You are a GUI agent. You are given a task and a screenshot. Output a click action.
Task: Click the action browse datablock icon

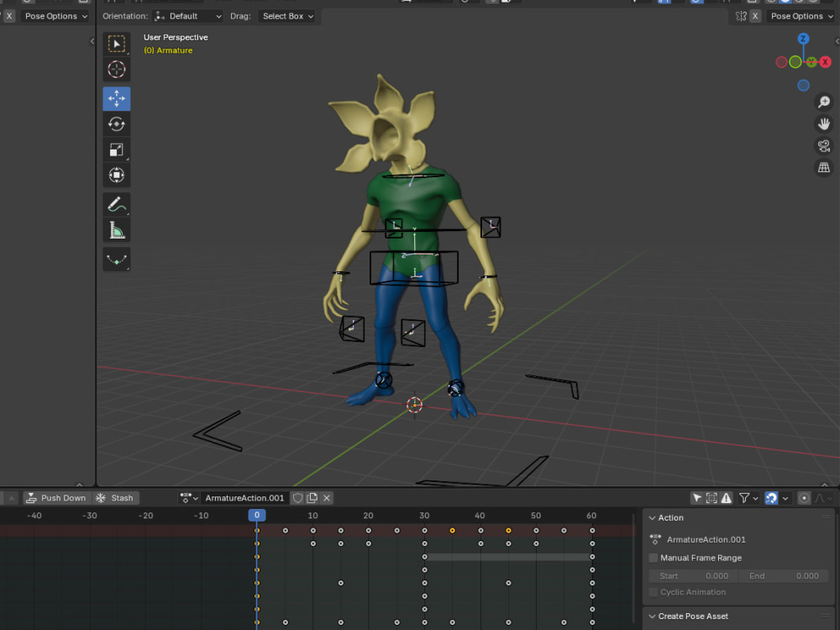click(188, 498)
